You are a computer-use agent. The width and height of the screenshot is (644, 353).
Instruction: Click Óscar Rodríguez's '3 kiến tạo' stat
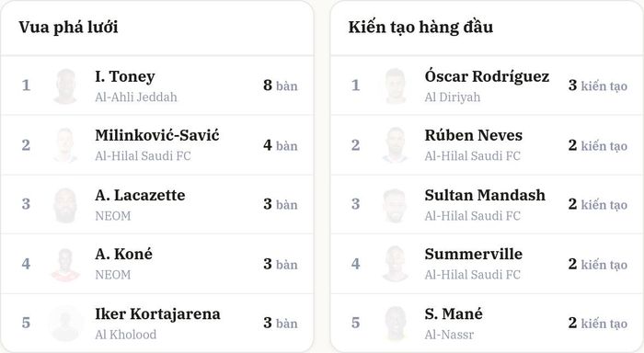(598, 85)
